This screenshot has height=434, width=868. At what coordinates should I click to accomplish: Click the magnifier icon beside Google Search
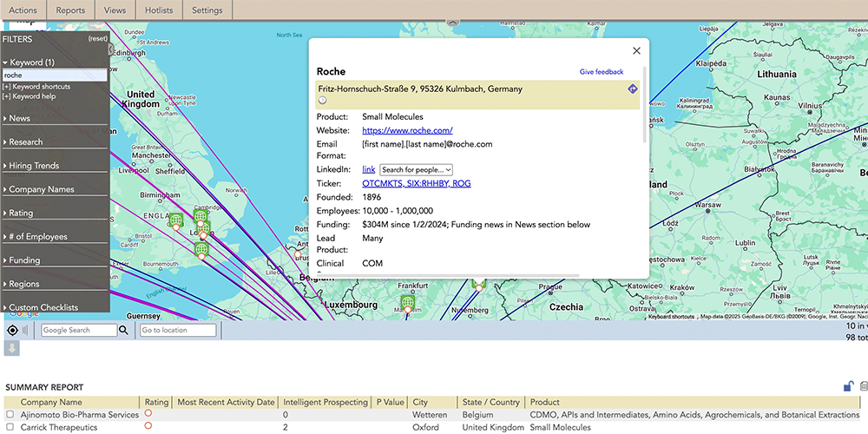click(123, 331)
